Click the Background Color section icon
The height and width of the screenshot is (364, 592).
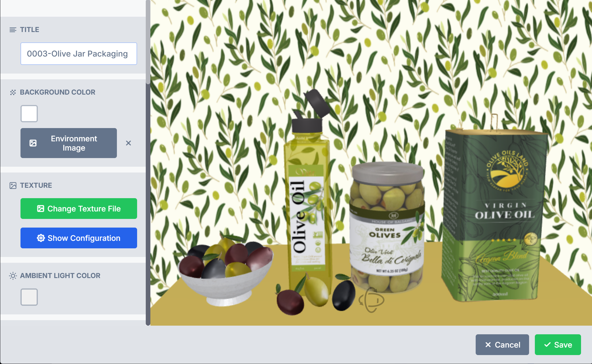13,92
